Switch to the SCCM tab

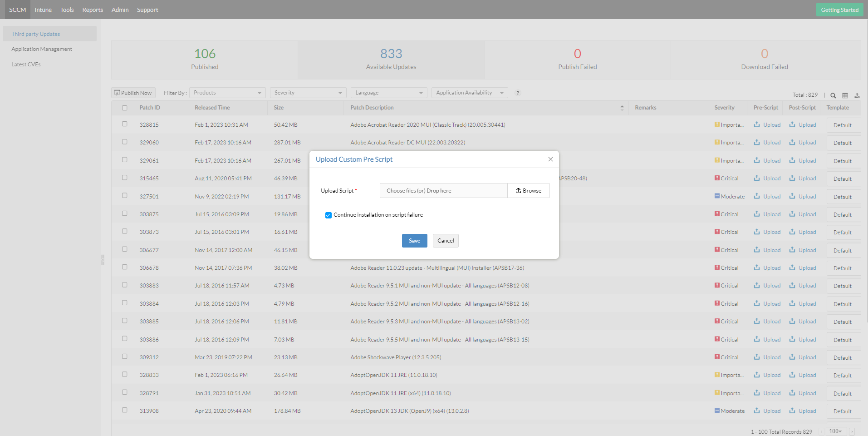tap(18, 10)
